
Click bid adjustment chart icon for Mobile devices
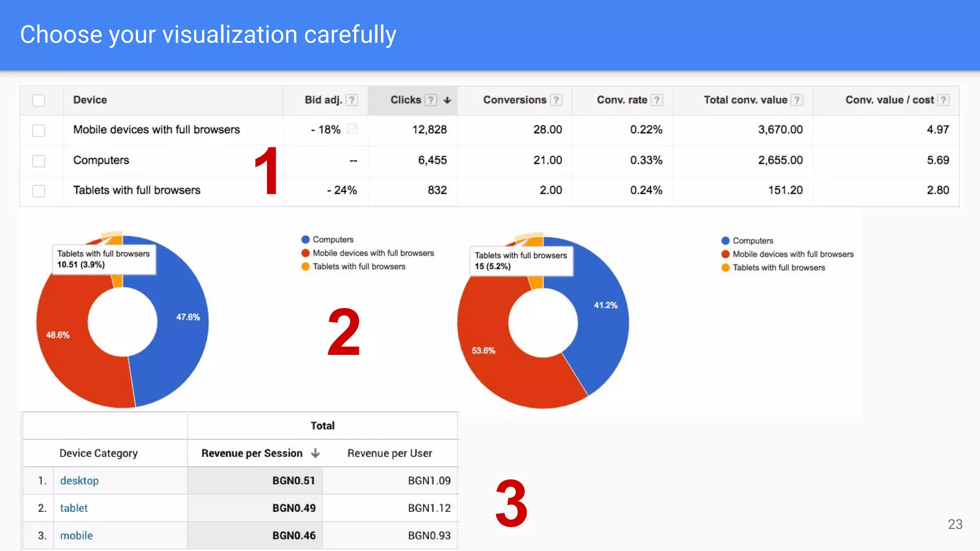[x=352, y=129]
